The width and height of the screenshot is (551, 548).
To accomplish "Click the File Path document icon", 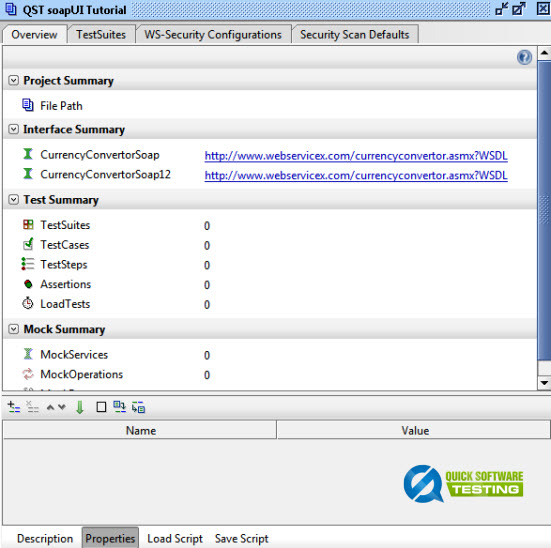I will [x=28, y=105].
